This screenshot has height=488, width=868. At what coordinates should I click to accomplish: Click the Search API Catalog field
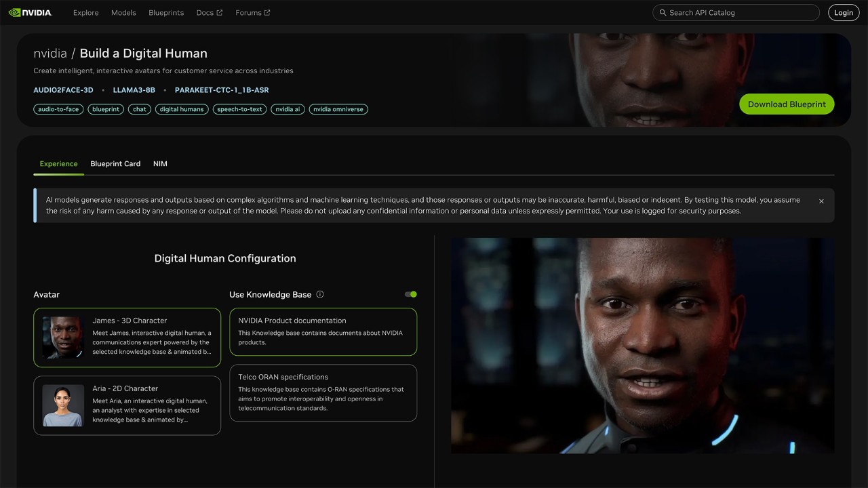736,12
